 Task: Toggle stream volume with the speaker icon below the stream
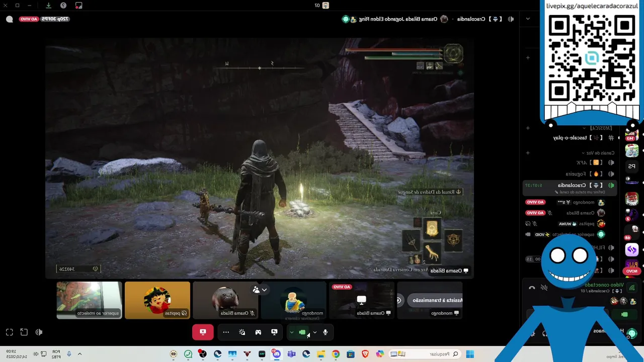(x=39, y=332)
